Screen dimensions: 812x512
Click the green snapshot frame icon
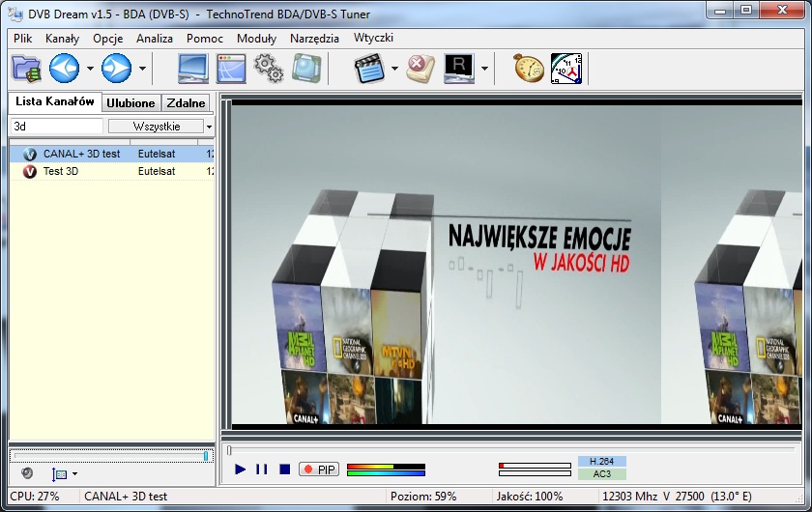pos(306,69)
